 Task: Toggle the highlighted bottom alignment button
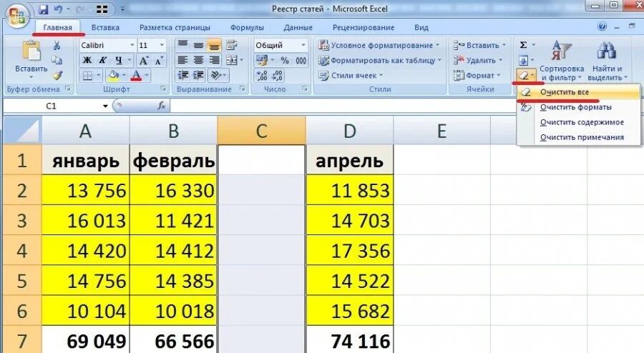pos(214,45)
